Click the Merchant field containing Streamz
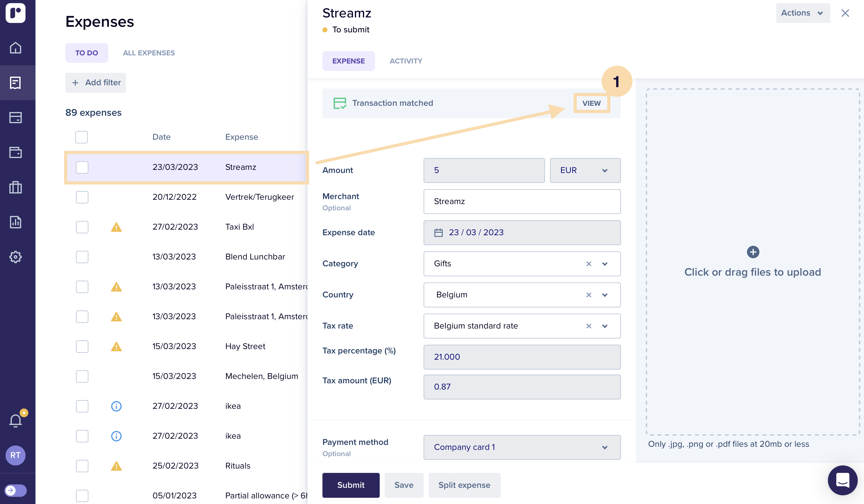This screenshot has width=864, height=504. [522, 202]
